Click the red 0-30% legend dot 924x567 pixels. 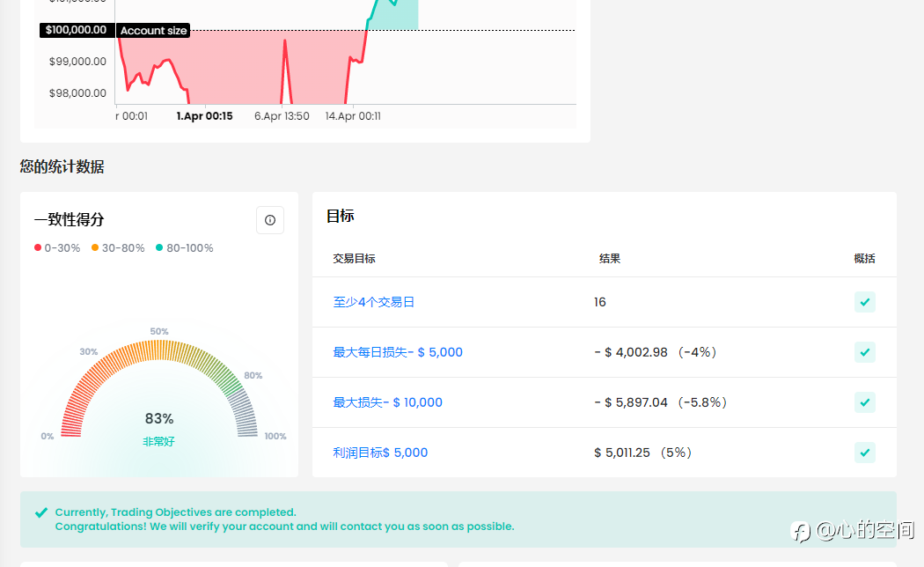pyautogui.click(x=38, y=247)
